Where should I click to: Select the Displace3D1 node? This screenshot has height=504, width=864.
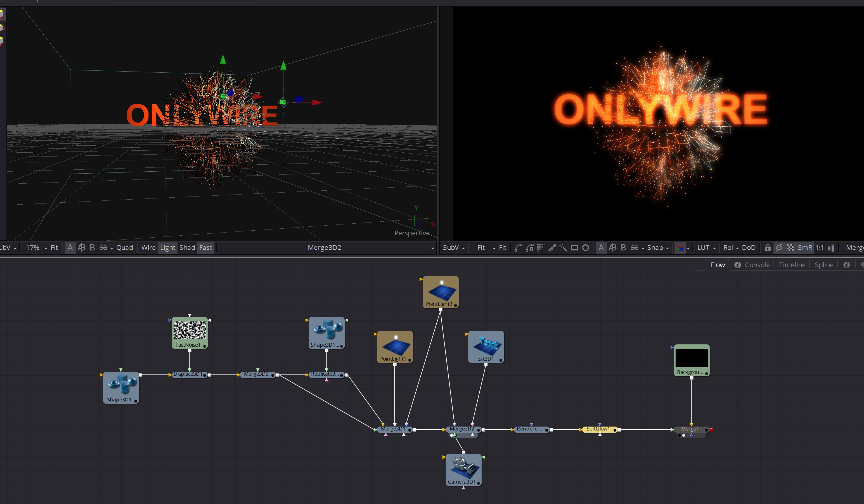(x=190, y=374)
